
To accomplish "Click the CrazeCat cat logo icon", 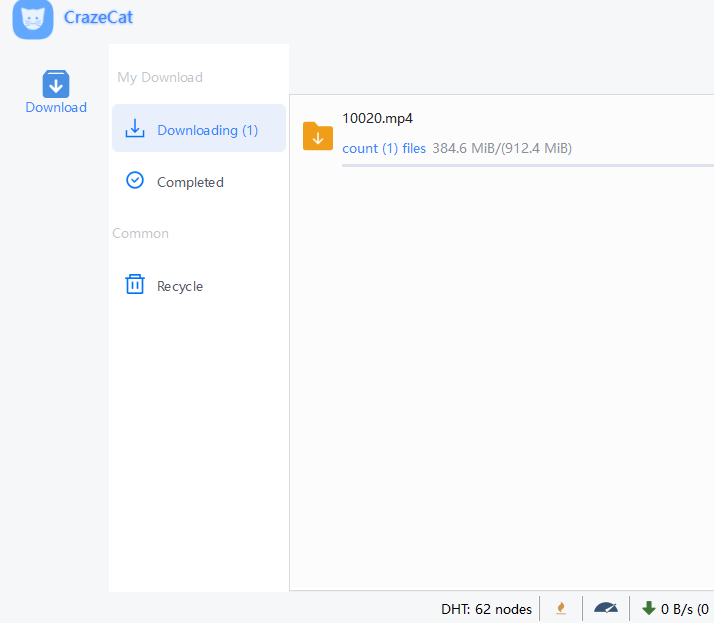I will (33, 19).
